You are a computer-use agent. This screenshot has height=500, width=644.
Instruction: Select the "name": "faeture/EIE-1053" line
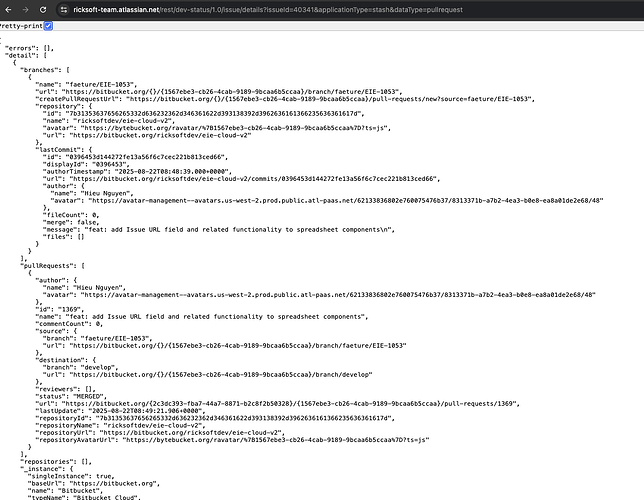point(86,84)
